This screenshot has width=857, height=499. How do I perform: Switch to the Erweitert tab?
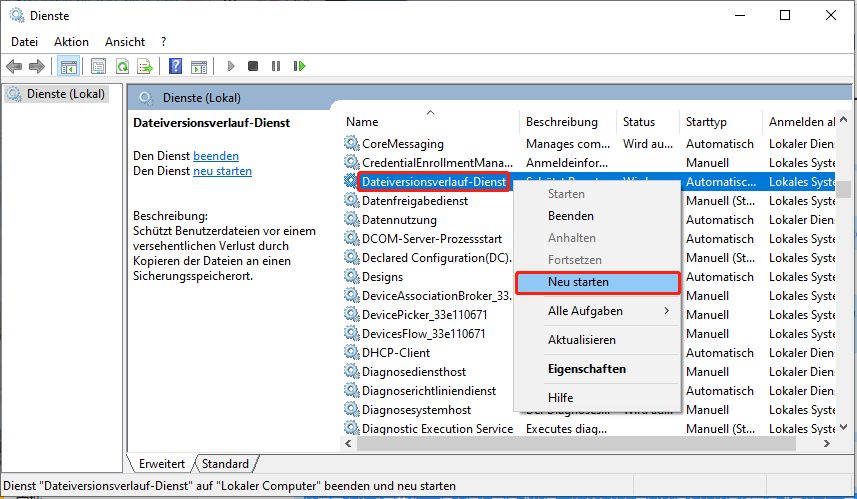pos(162,463)
